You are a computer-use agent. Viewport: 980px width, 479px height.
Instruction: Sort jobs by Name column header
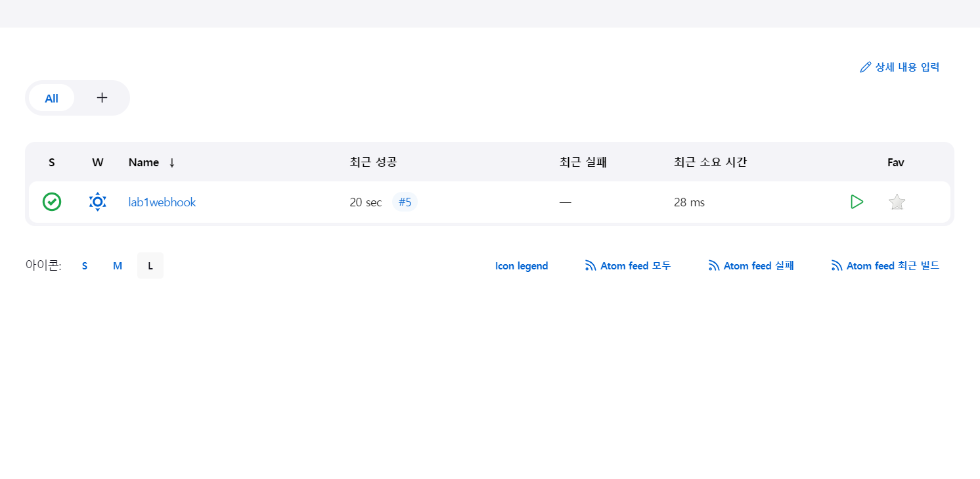144,162
